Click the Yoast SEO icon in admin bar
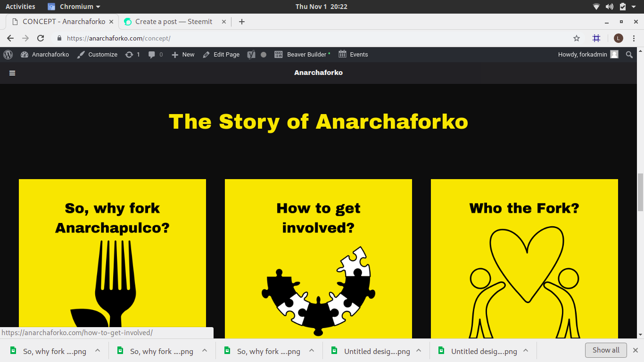This screenshot has height=362, width=644. [251, 55]
